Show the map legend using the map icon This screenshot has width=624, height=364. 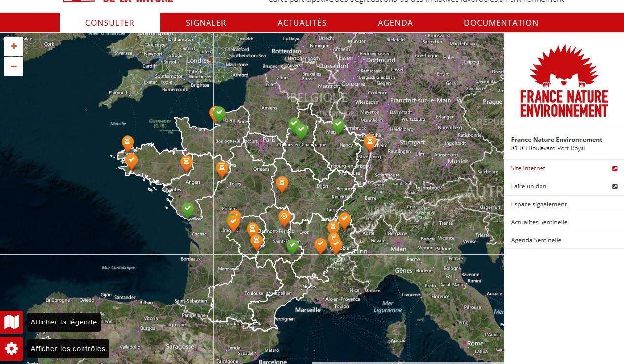(11, 323)
